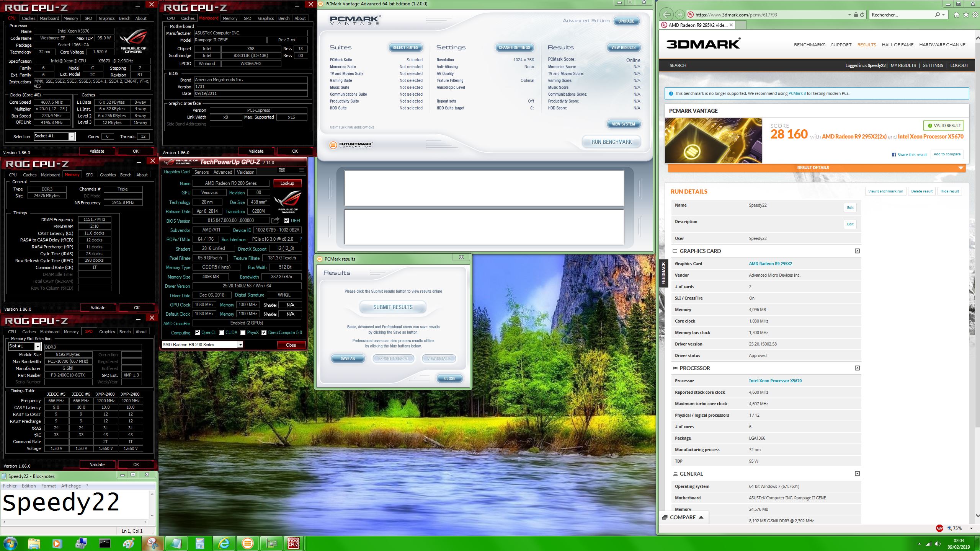Image resolution: width=980 pixels, height=551 pixels.
Task: Open the Bench tab in the SPD CPU-Z window
Action: 125,332
